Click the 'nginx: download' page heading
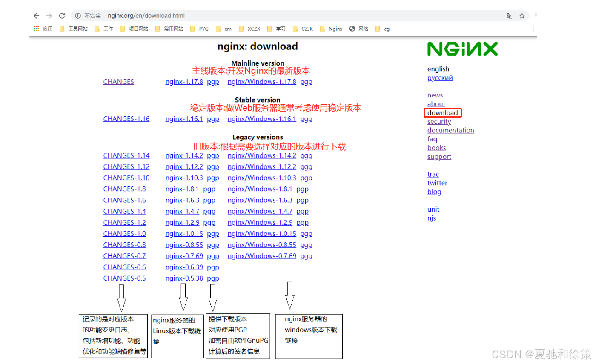Image resolution: width=593 pixels, height=364 pixels. (258, 46)
